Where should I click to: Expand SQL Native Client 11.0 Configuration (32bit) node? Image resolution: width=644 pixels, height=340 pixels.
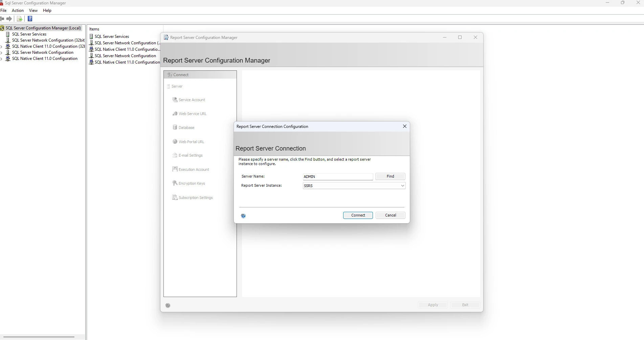pos(1,47)
